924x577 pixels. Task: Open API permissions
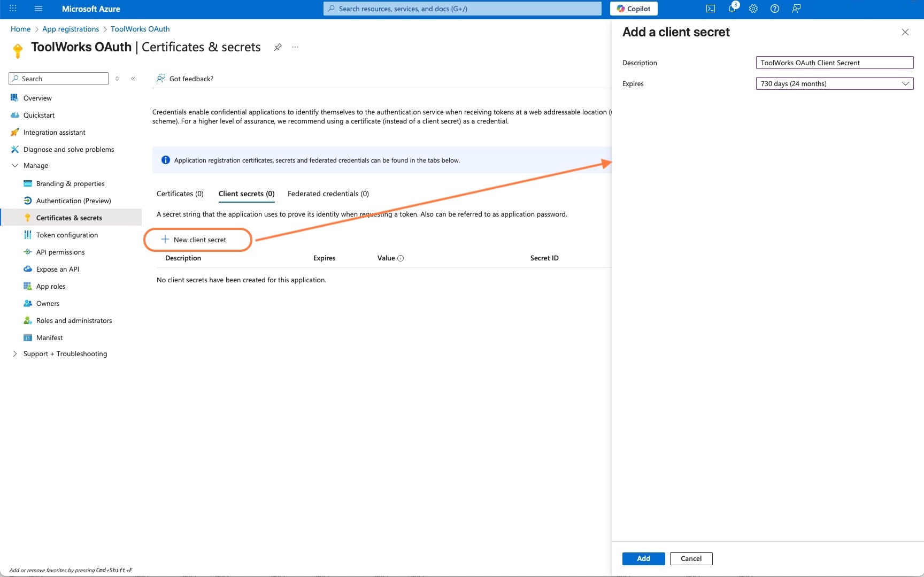(60, 252)
